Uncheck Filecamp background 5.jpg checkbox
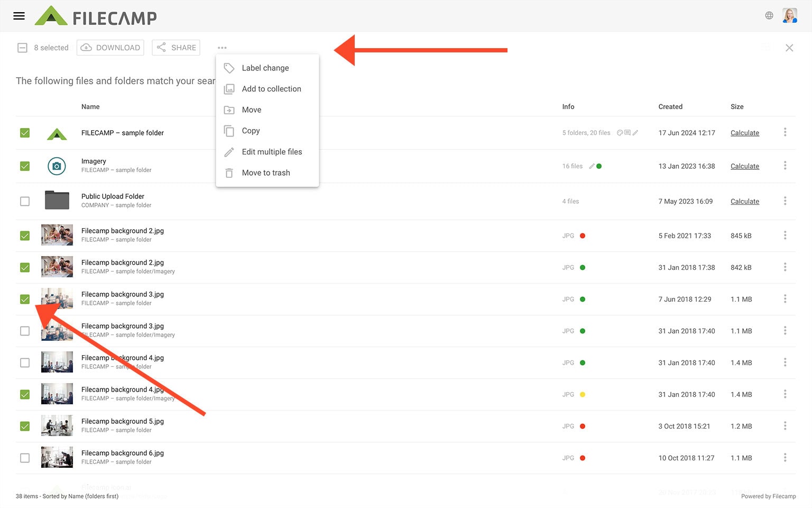The width and height of the screenshot is (812, 508). coord(25,426)
